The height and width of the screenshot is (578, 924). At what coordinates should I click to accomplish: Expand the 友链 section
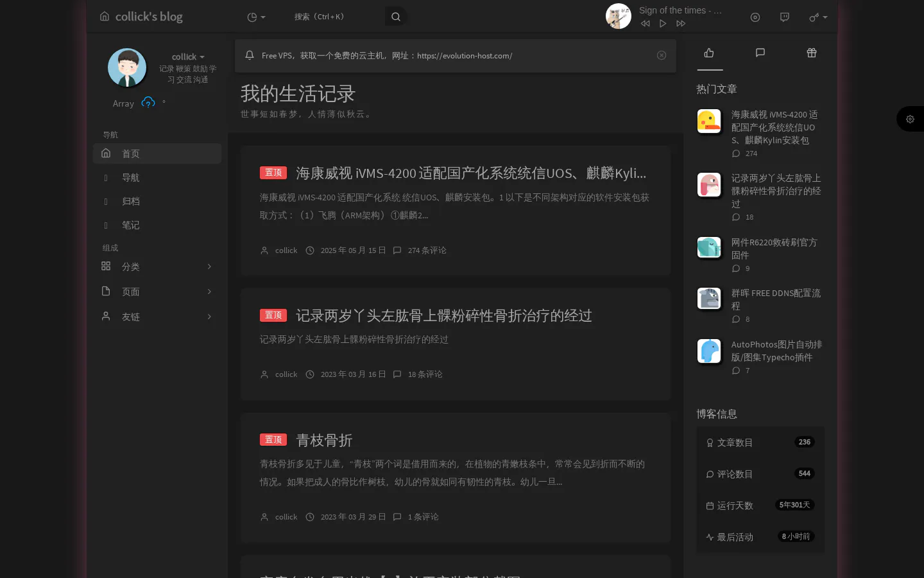click(157, 317)
